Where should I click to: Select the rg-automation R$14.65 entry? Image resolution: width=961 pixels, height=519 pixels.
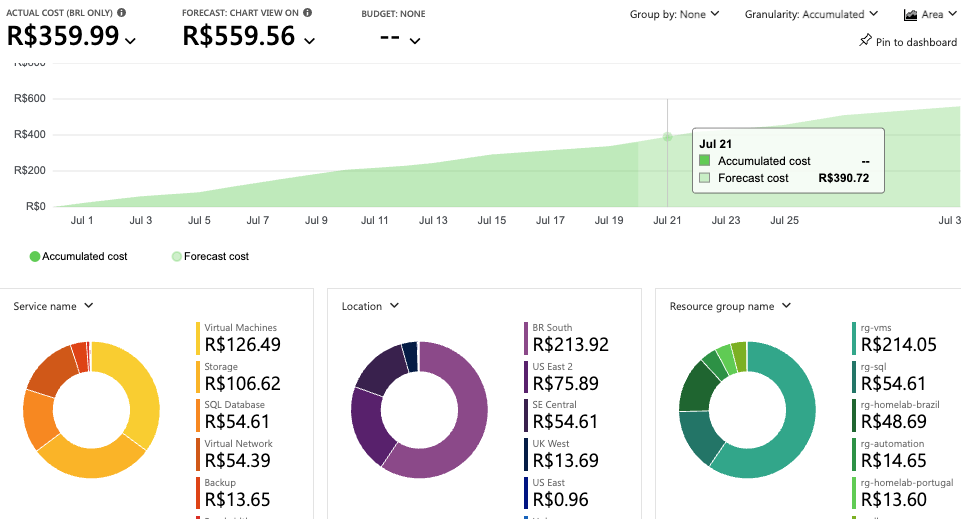click(x=889, y=454)
